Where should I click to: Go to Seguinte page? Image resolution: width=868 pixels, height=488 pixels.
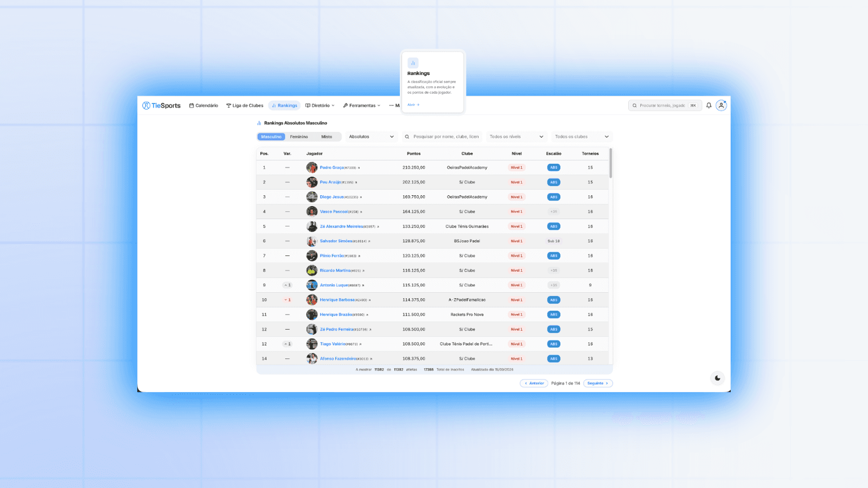598,383
